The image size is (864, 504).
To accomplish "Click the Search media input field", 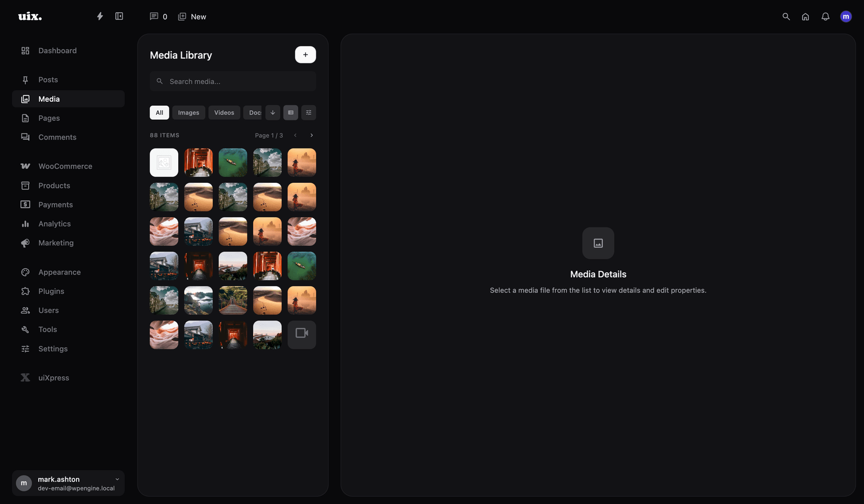I will (x=232, y=81).
